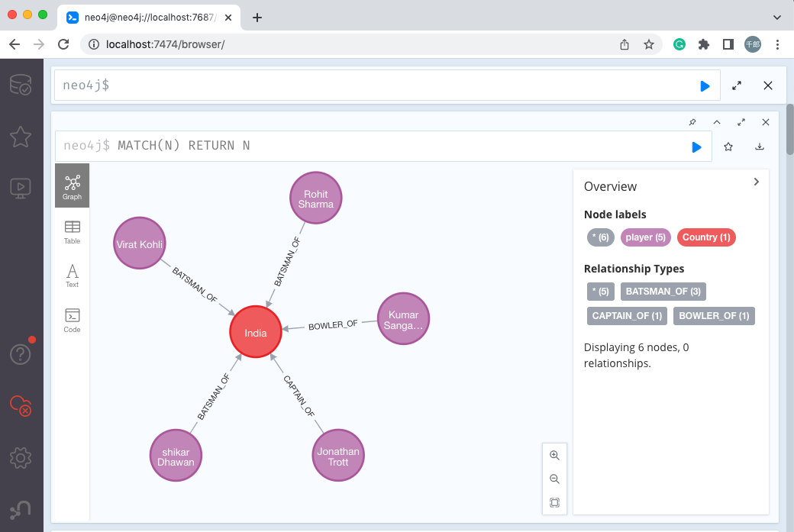Close the MATCH(N) result frame
Viewport: 794px width, 532px height.
point(765,122)
